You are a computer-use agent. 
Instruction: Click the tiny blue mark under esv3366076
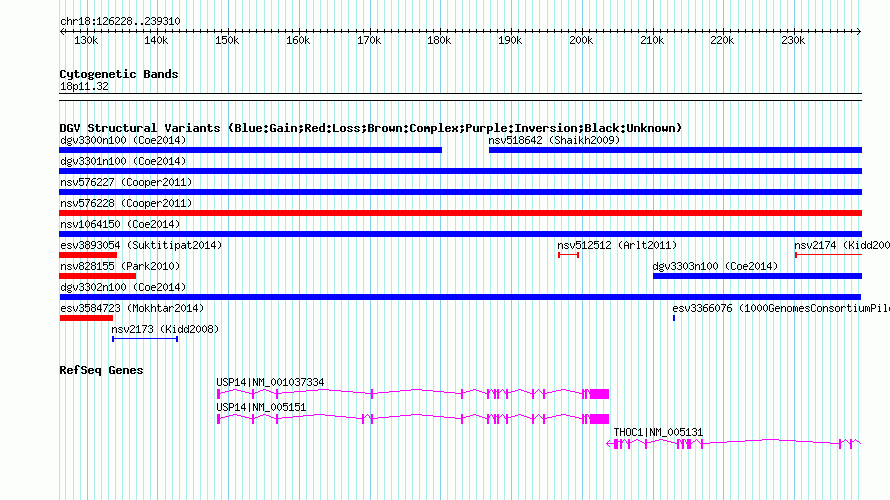tap(674, 318)
